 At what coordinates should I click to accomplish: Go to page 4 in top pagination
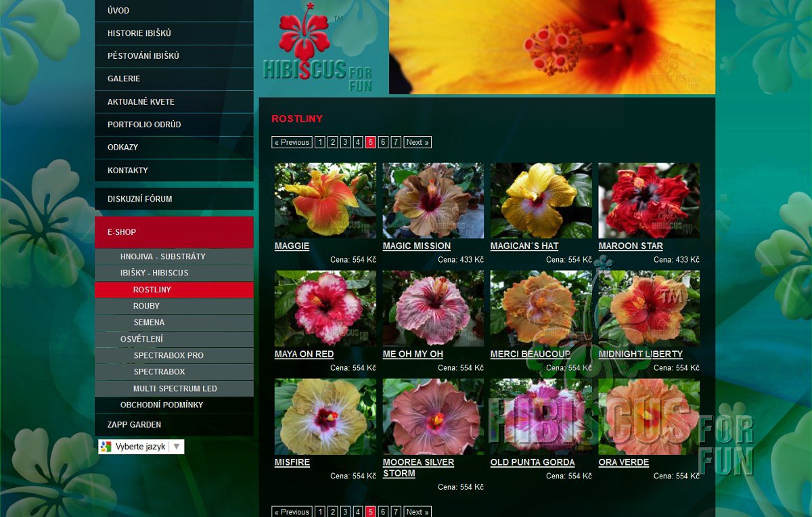pos(358,142)
